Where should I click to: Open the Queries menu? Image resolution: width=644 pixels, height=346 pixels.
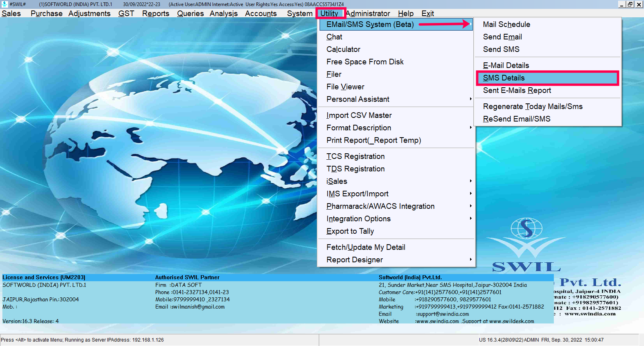tap(190, 13)
